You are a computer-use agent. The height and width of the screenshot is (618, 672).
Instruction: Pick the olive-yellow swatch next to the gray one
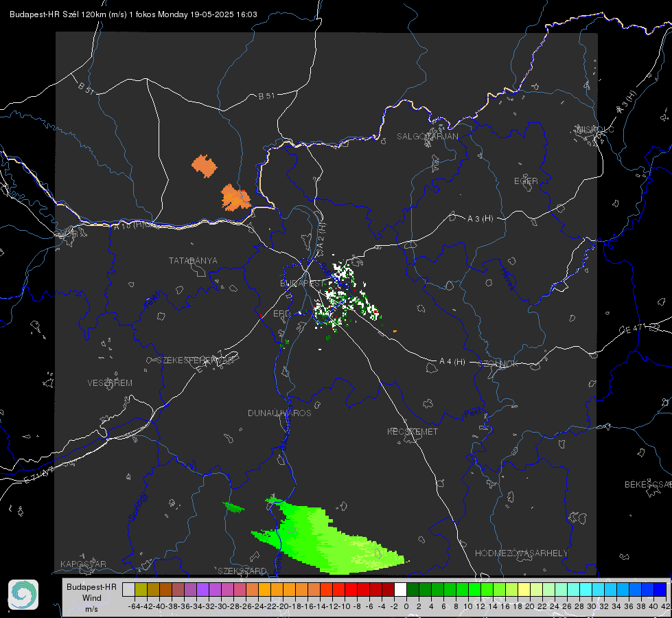pyautogui.click(x=141, y=589)
